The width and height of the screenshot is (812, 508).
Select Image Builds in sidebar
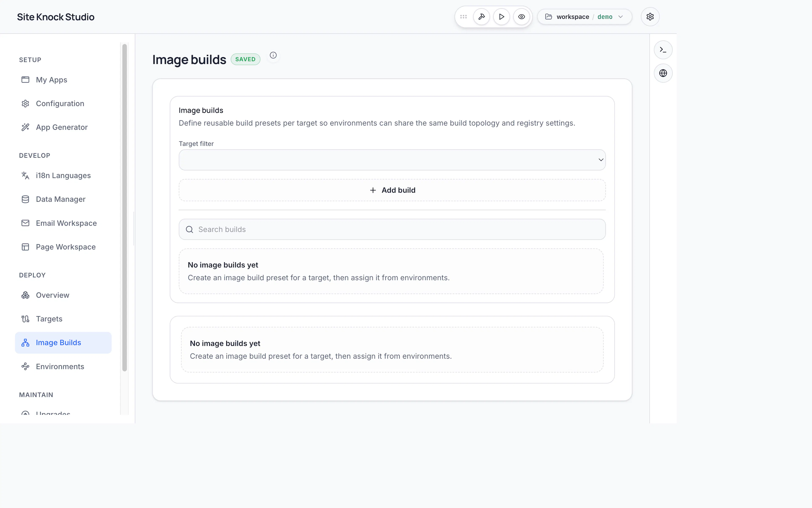63,343
